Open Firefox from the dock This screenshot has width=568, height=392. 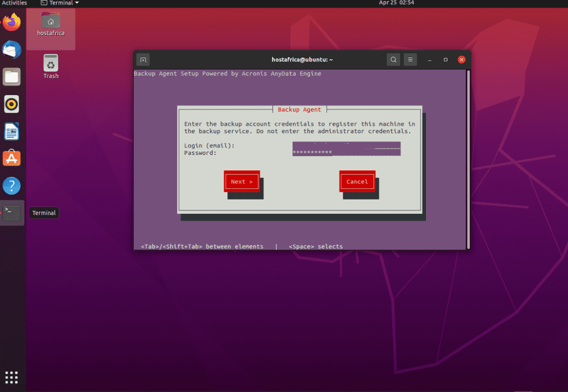11,23
